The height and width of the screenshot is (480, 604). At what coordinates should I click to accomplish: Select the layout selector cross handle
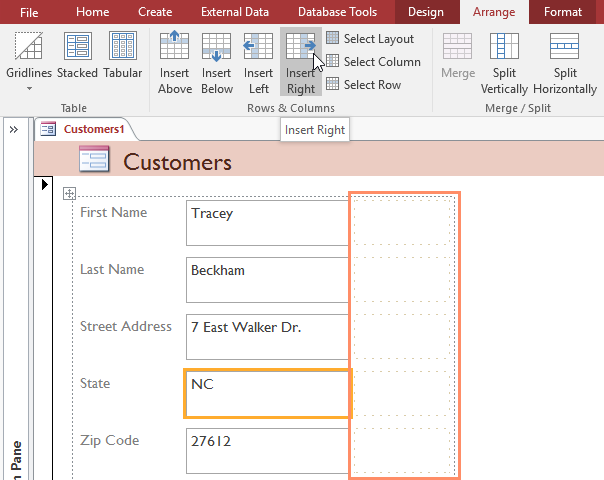(x=69, y=193)
